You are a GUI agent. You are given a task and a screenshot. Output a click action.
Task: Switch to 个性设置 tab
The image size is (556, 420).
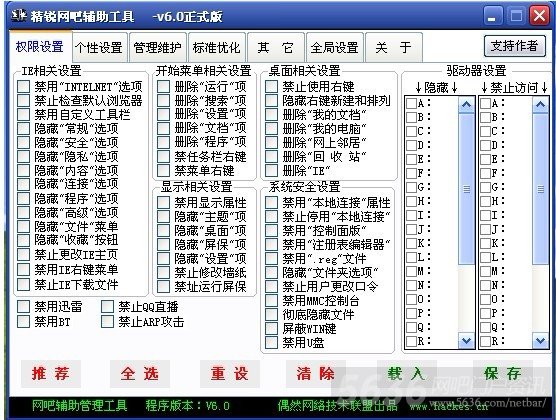(x=100, y=47)
